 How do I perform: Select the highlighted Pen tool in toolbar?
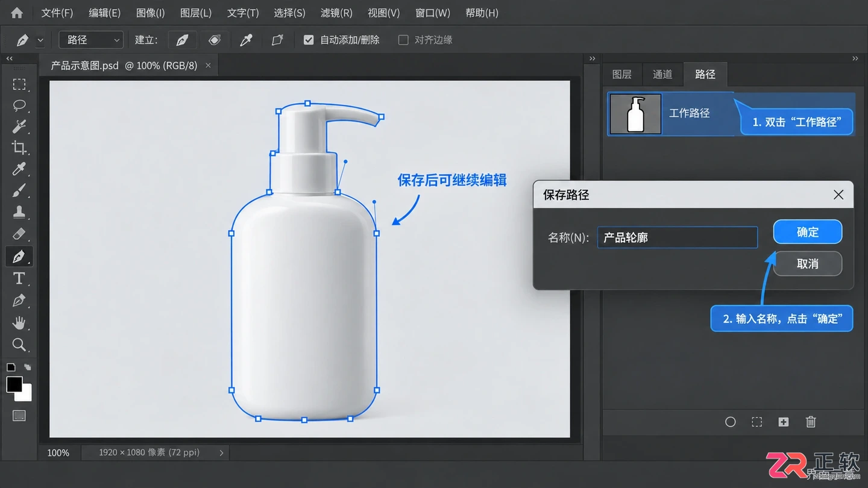click(x=19, y=256)
